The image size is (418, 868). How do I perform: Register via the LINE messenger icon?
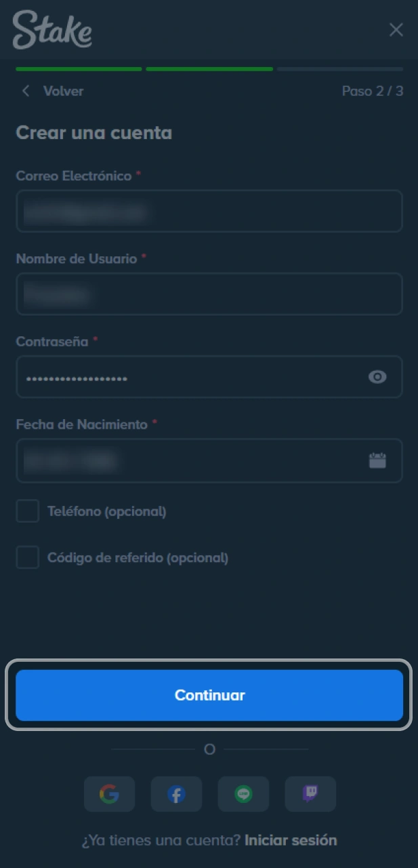[x=243, y=794]
